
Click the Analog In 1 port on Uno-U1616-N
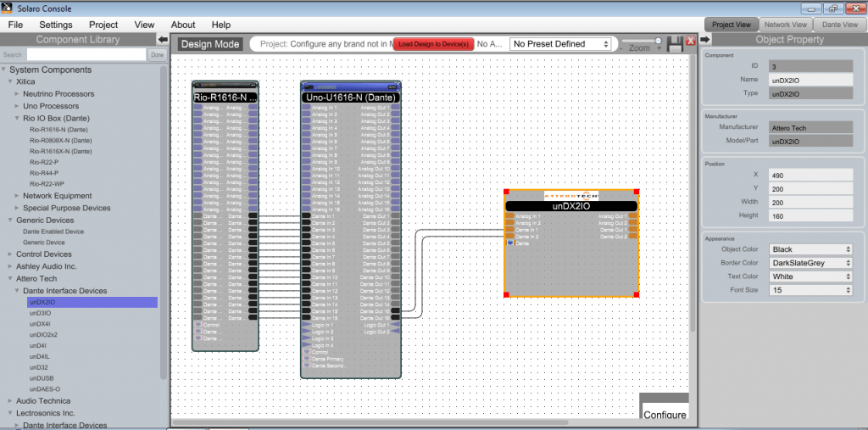pos(306,108)
